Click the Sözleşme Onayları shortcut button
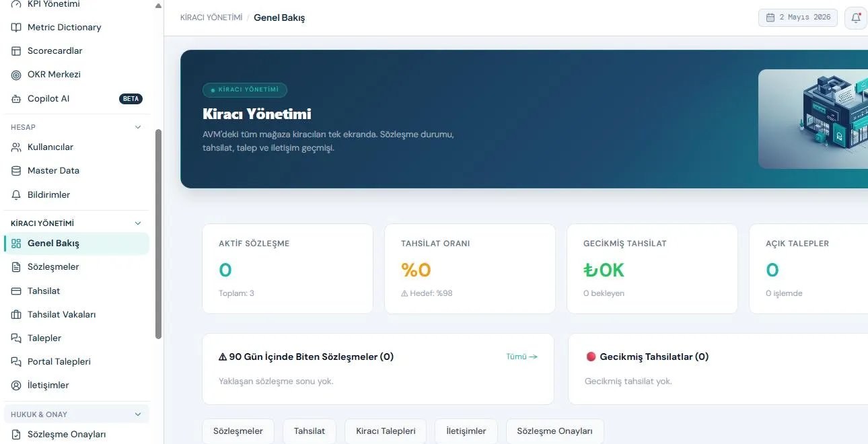The width and height of the screenshot is (868, 444). tap(555, 431)
